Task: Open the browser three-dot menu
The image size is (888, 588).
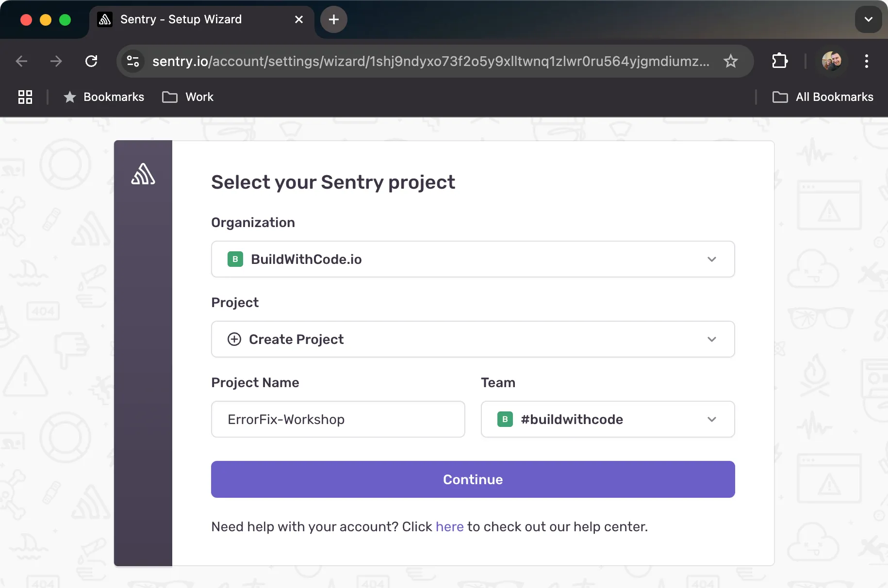Action: 866,61
